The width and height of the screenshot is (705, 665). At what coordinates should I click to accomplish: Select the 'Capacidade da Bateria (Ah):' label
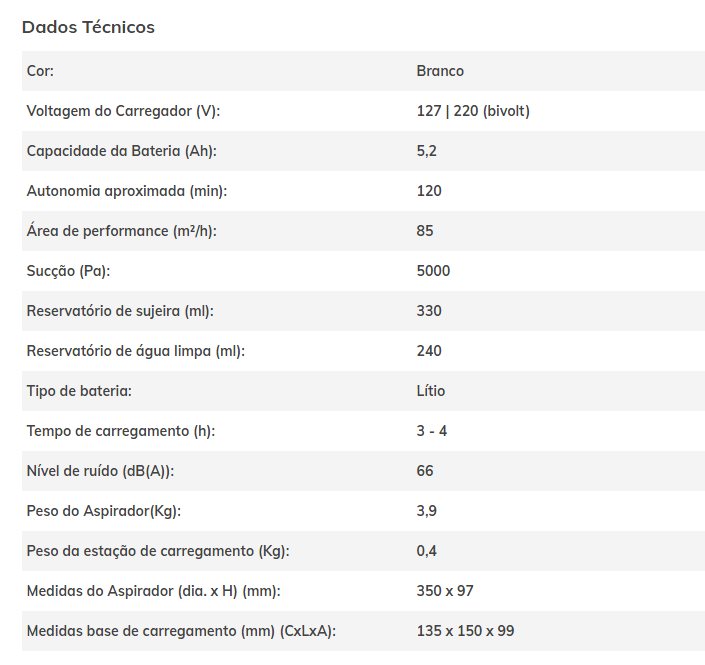pos(121,151)
